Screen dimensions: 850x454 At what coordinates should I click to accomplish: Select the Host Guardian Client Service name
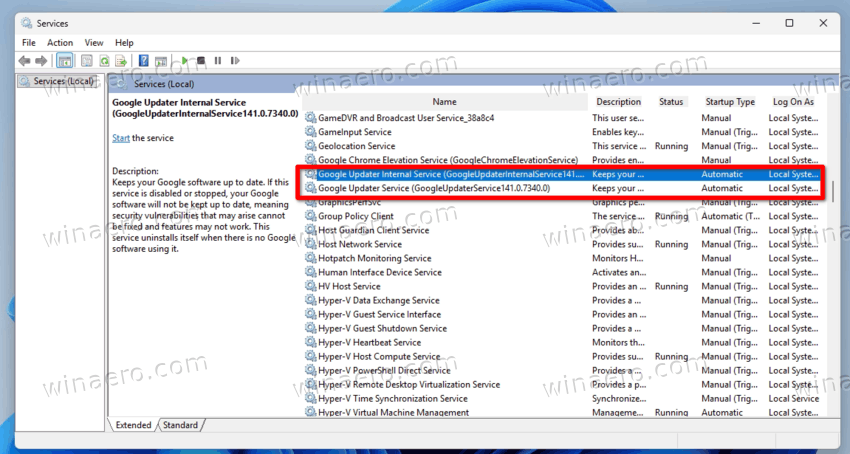pos(374,230)
